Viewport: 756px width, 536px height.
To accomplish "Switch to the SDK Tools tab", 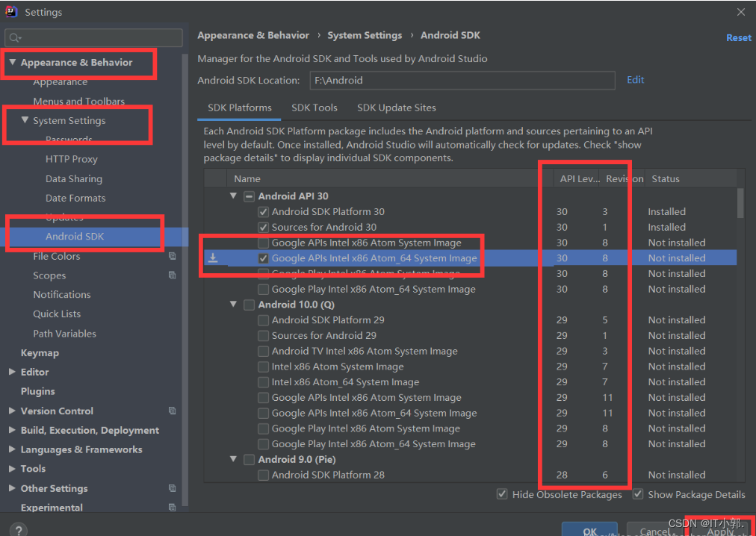I will pyautogui.click(x=315, y=107).
